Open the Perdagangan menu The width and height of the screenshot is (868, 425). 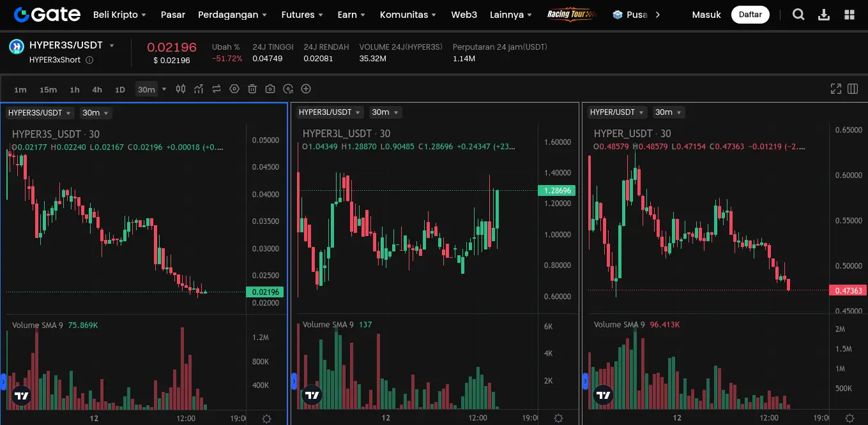pyautogui.click(x=232, y=14)
